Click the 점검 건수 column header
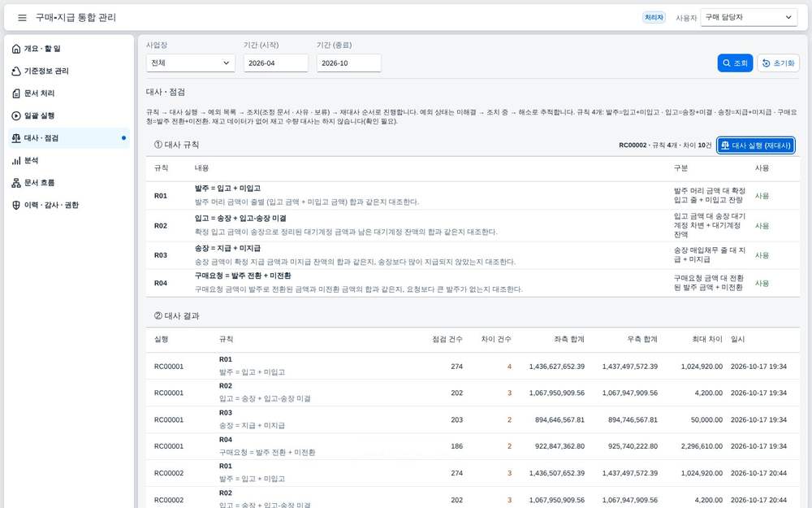The width and height of the screenshot is (812, 508). click(x=447, y=339)
